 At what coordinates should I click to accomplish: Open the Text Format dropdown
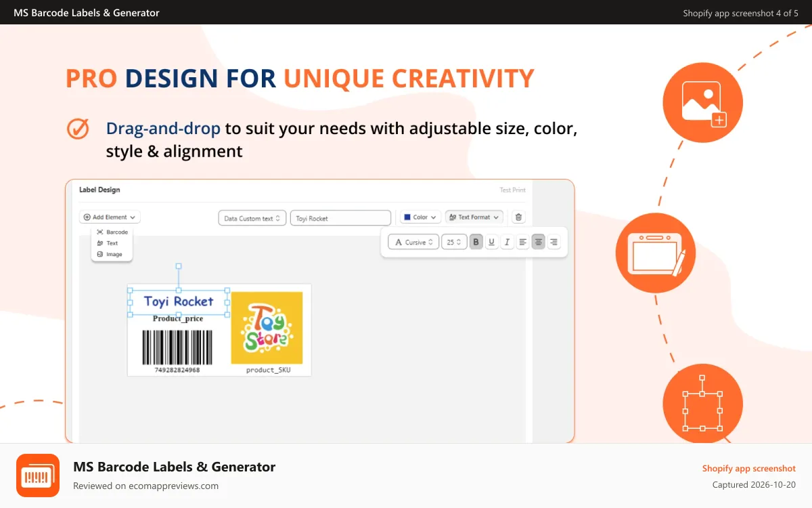(x=474, y=217)
